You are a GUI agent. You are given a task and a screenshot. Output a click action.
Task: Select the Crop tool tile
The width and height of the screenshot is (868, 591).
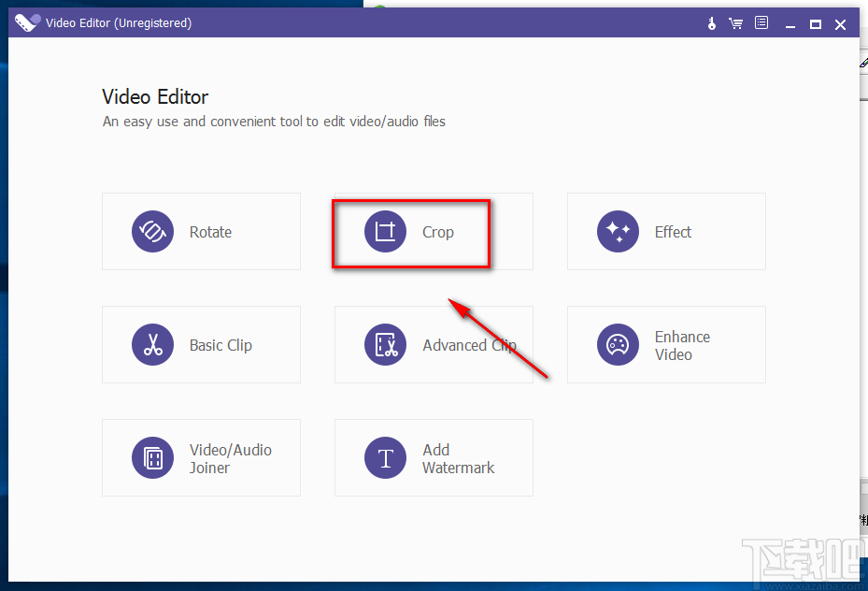(434, 232)
